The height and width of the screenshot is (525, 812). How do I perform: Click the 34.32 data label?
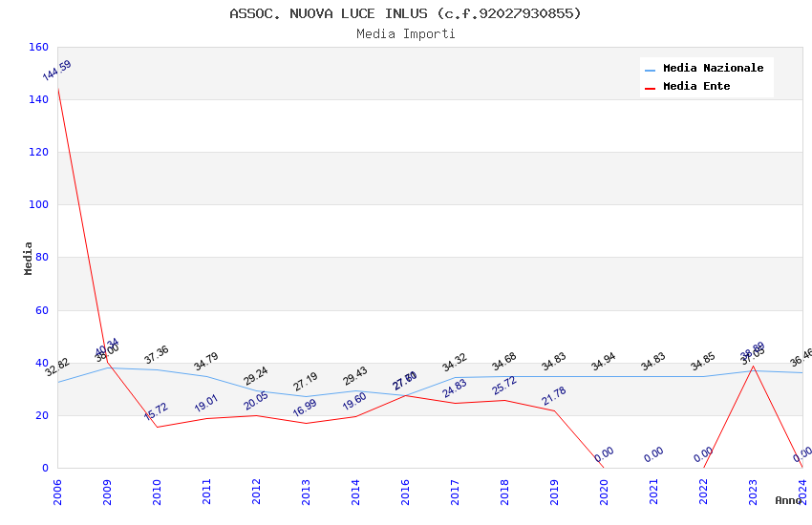(x=455, y=362)
